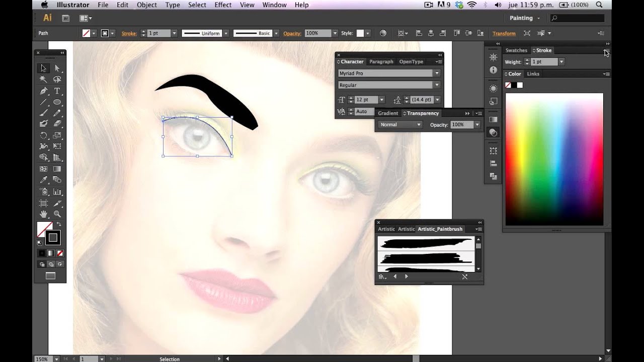Set paint mode to Color
Viewport: 644px width, 362px height.
[42, 253]
